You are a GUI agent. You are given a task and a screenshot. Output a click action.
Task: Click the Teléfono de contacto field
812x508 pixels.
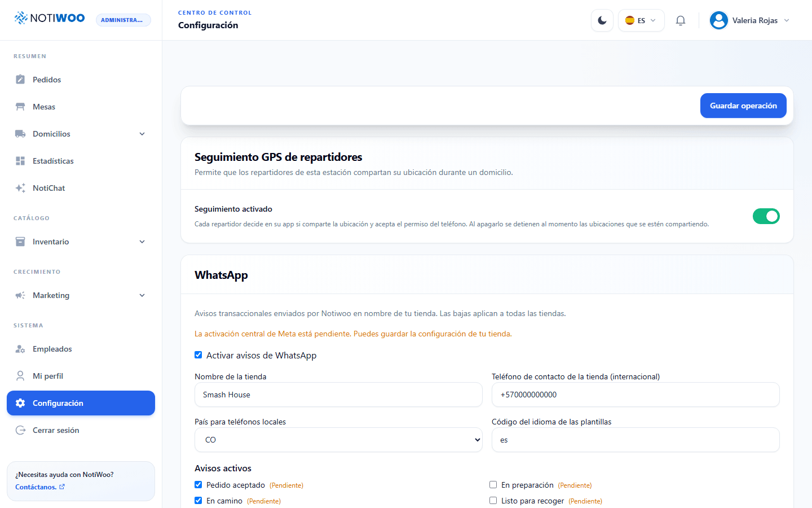point(636,395)
